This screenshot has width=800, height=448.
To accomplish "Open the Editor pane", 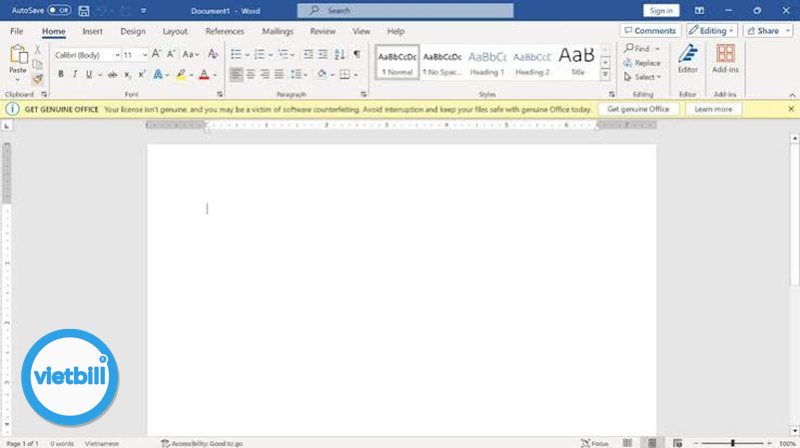I will [688, 59].
